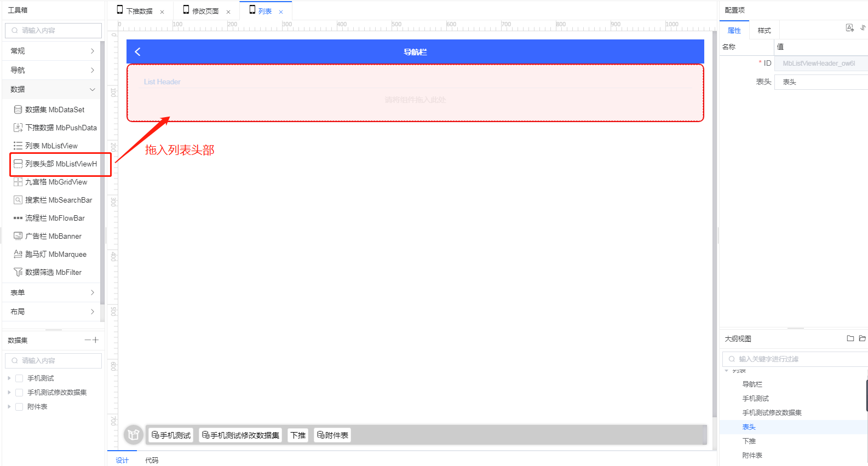This screenshot has width=868, height=466.
Task: Click the 附件表 button in bottom bar
Action: (332, 435)
